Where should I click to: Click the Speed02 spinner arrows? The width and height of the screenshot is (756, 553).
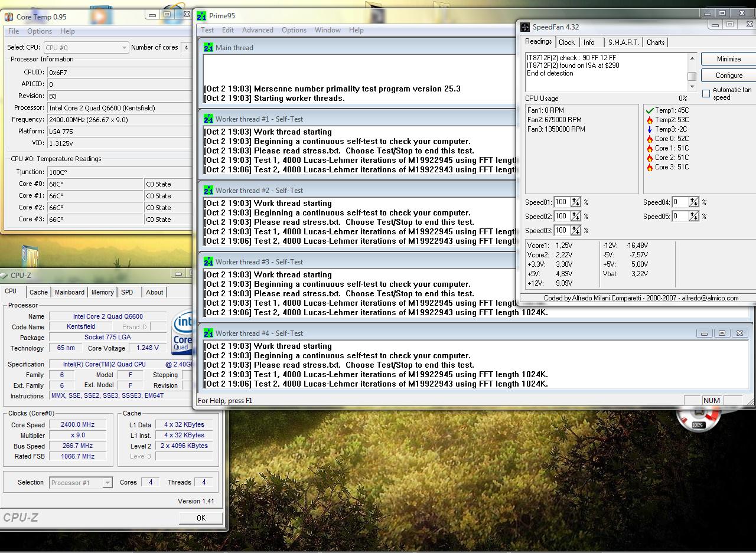pos(576,217)
